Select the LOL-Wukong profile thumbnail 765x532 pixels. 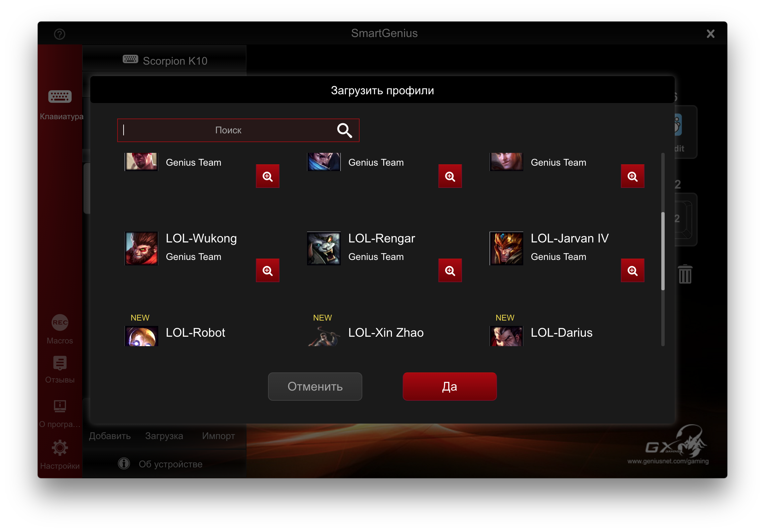tap(141, 248)
